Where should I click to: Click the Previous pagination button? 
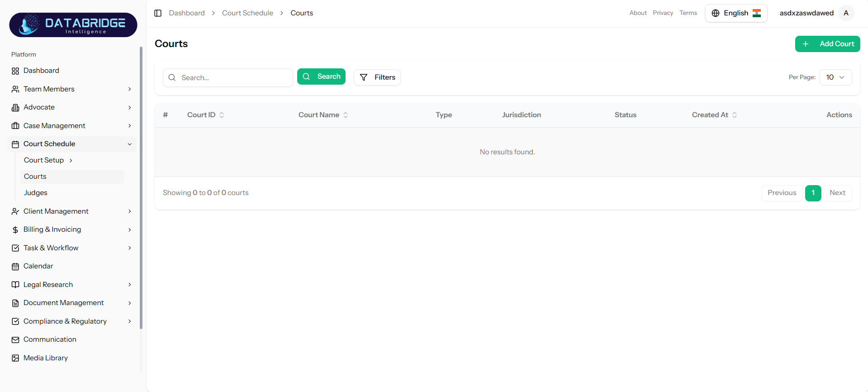[x=782, y=193]
